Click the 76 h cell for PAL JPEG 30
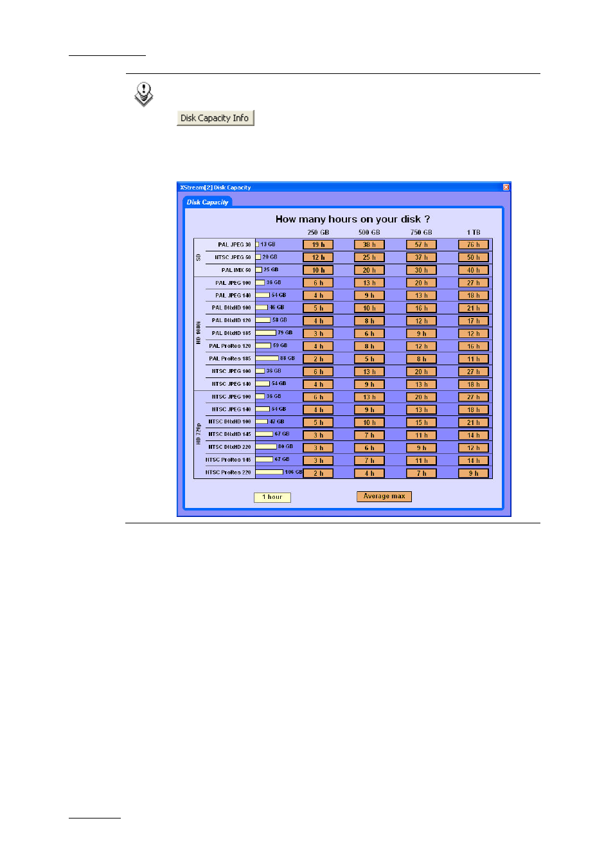The width and height of the screenshot is (613, 868). [x=474, y=245]
